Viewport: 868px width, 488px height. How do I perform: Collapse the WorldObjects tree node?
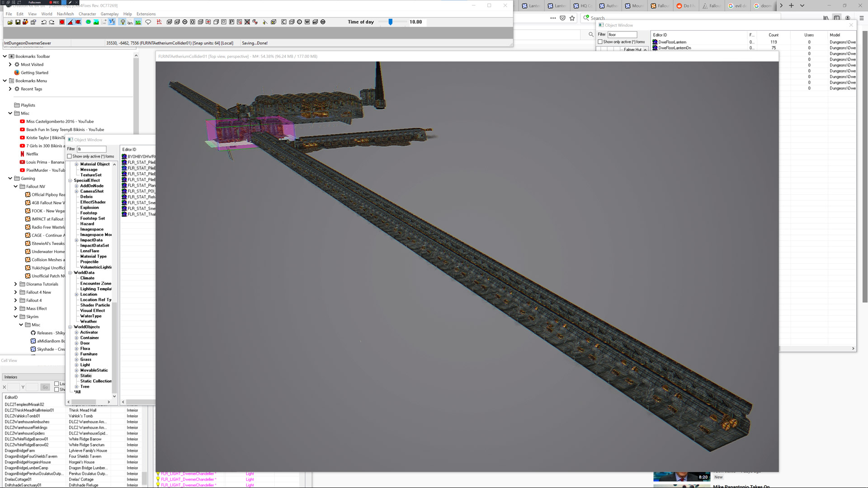click(70, 327)
